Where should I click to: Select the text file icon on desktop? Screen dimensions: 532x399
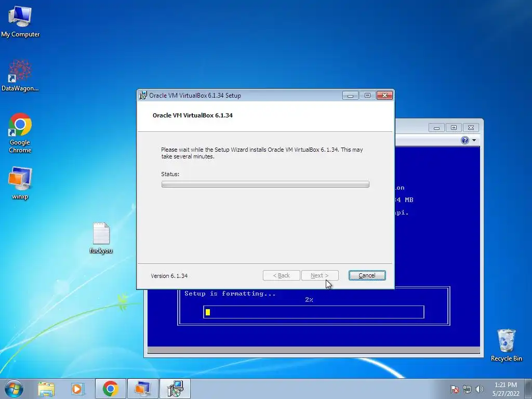[x=101, y=238]
